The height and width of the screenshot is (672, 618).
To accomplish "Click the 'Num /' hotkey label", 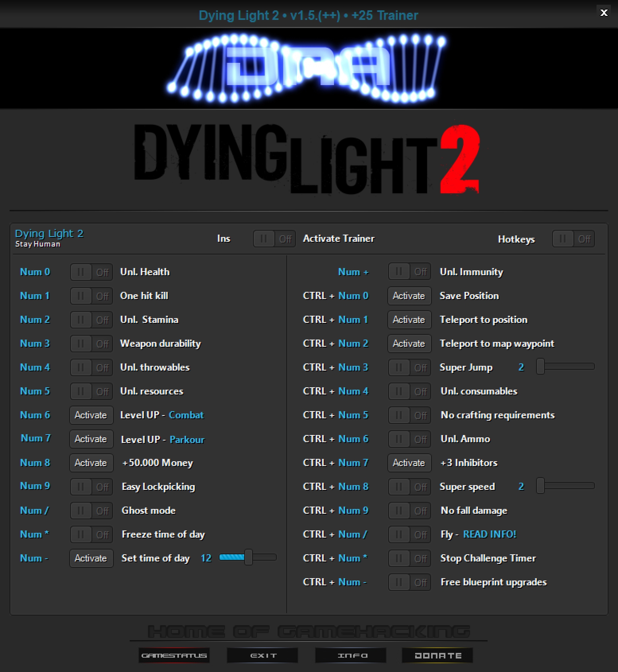I will (x=34, y=511).
